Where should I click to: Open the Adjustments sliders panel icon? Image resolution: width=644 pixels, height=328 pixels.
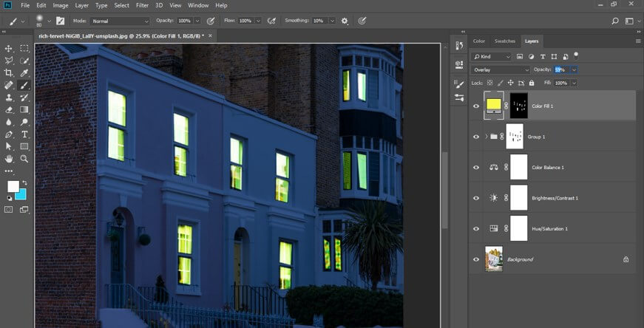pos(460,98)
